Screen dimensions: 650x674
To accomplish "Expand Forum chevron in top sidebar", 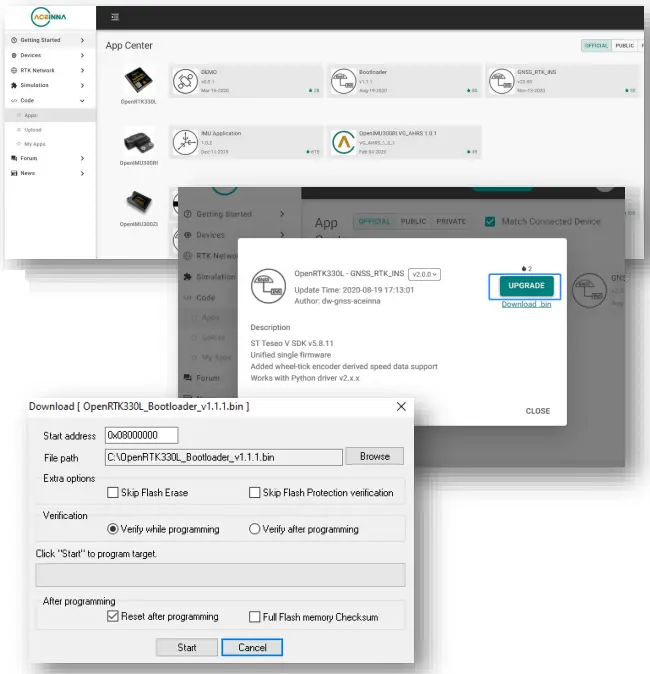I will pos(82,158).
